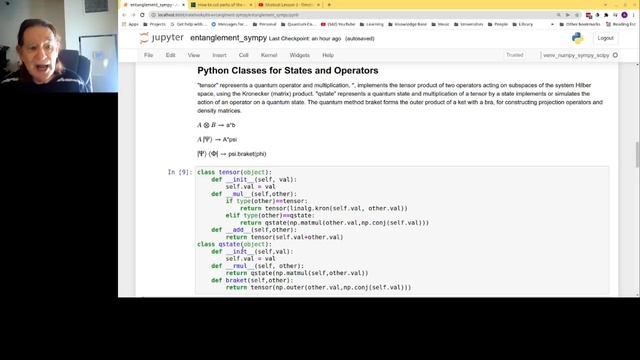Click the 'Python Classes for States and Operators' heading
This screenshot has width=640, height=360.
(x=288, y=71)
